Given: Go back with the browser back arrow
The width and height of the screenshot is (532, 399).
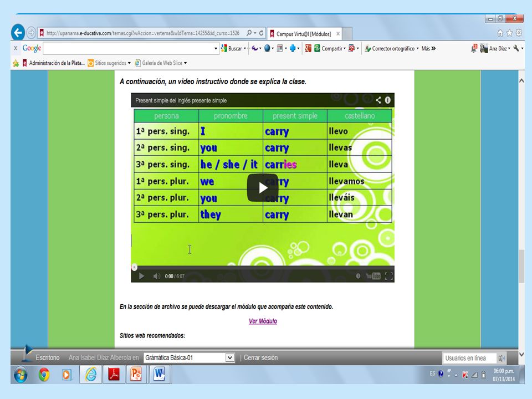Looking at the screenshot, I should [x=18, y=33].
